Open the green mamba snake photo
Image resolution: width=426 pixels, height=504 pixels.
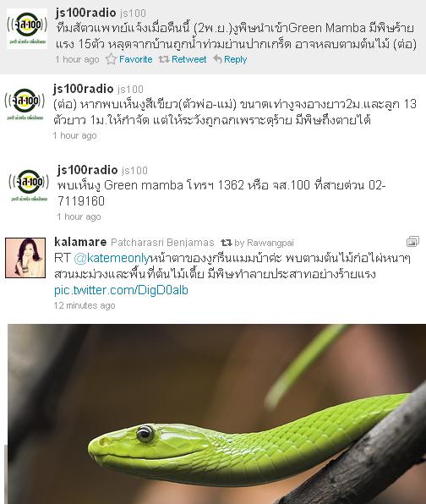(217, 414)
